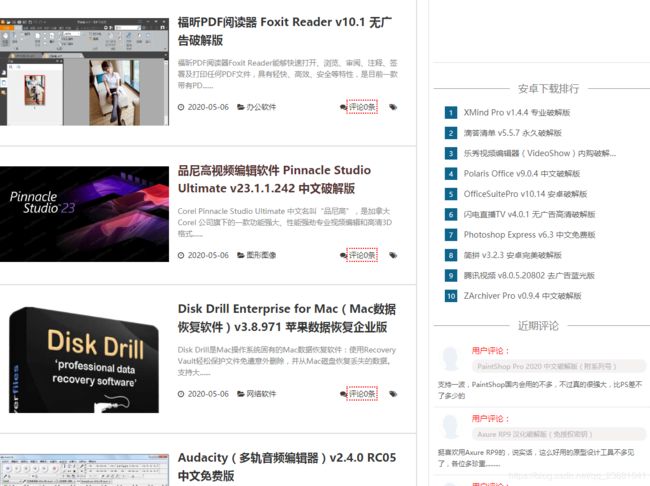Click the comment bubble icon on Disk Drill post
Viewport: 650px width, 486px height.
pyautogui.click(x=343, y=394)
